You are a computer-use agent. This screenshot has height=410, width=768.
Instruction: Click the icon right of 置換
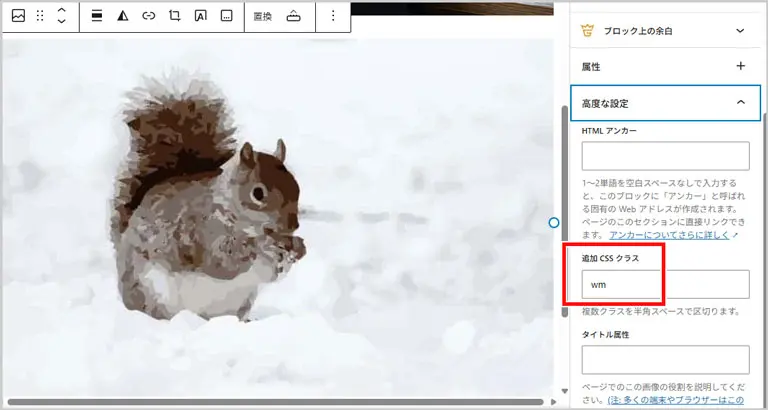tap(293, 16)
